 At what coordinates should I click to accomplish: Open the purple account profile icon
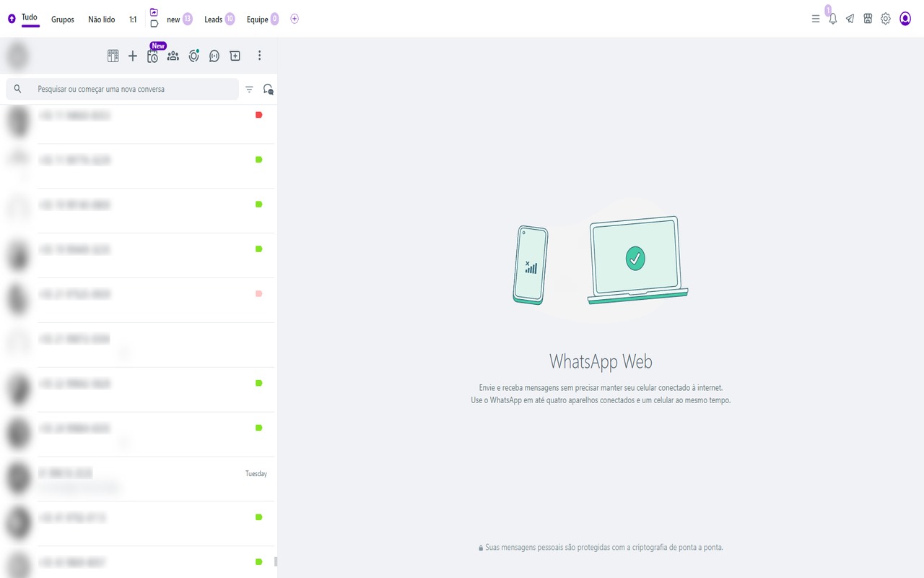tap(905, 19)
